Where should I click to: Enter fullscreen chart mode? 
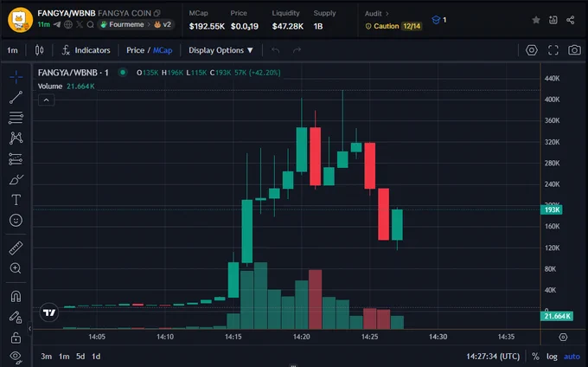coord(553,50)
